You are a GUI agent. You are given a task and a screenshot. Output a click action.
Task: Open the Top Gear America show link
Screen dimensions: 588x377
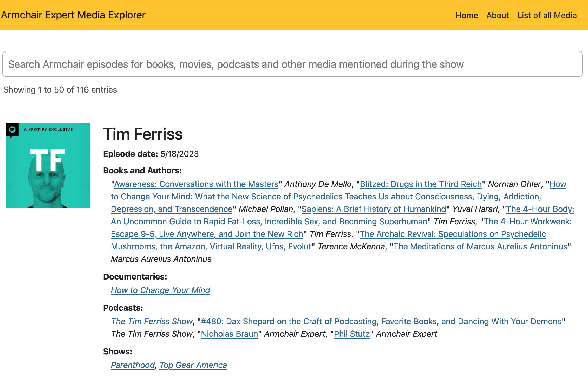click(x=193, y=365)
